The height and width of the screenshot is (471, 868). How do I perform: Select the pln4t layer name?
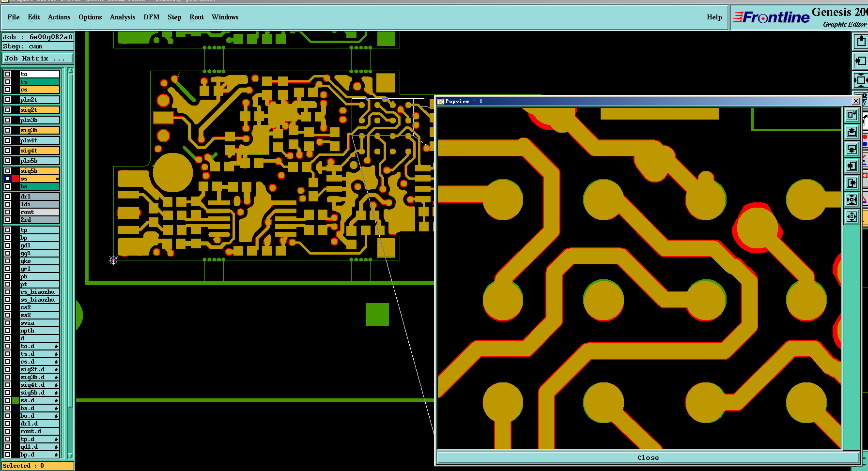click(40, 140)
